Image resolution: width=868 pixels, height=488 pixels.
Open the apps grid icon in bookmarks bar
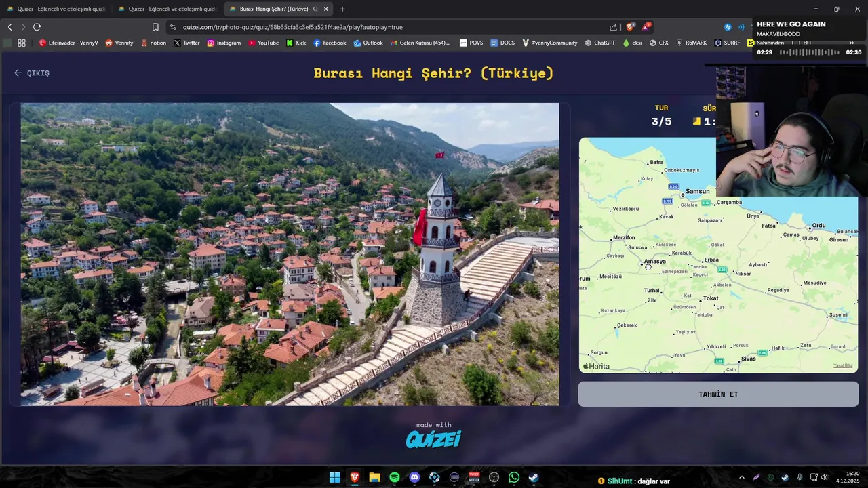tap(22, 43)
